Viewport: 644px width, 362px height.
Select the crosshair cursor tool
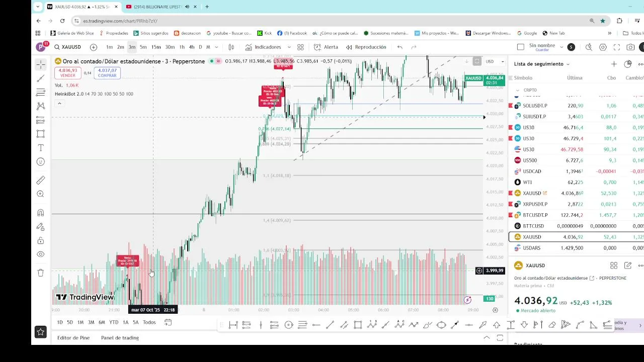(x=41, y=64)
